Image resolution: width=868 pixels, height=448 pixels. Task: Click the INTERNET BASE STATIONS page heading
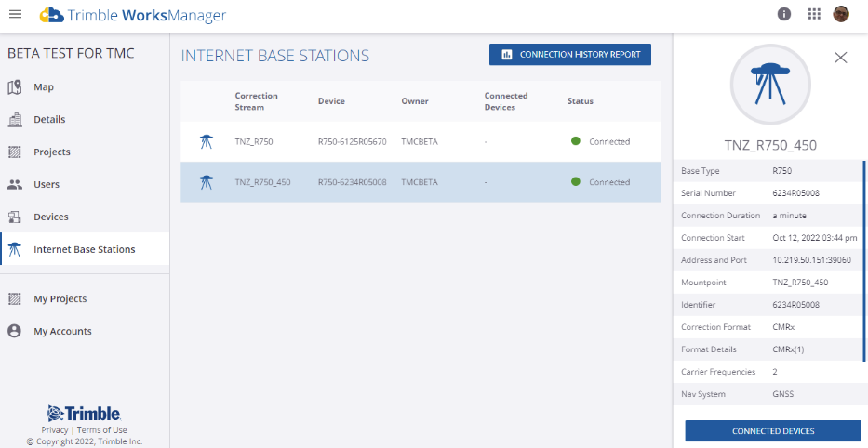coord(275,56)
